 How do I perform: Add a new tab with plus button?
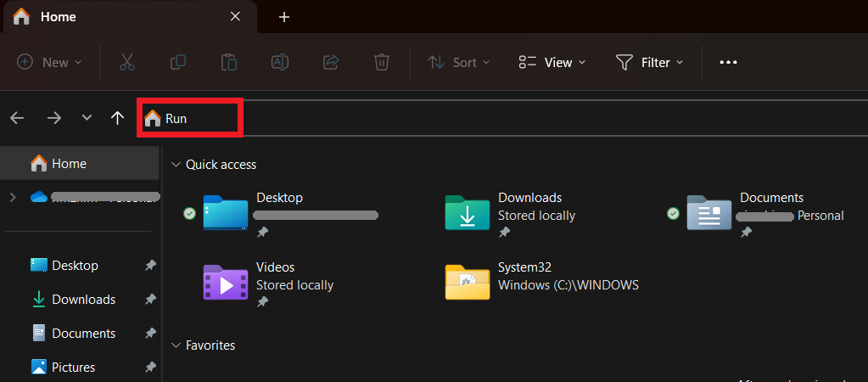pos(284,17)
